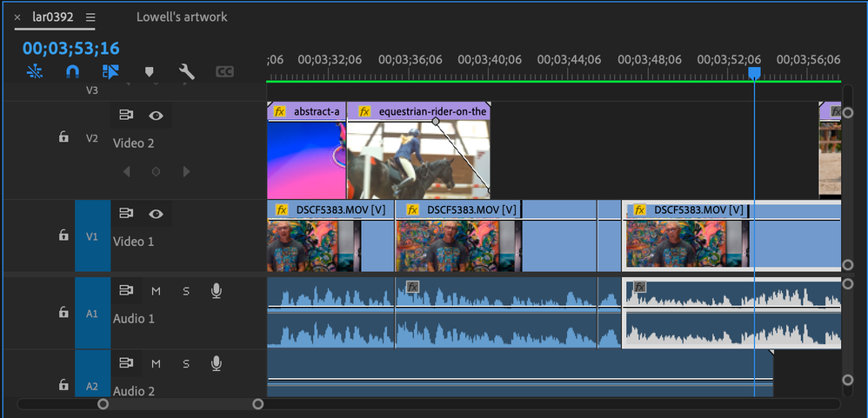Select first DSCF5383.MOV clip on V1

point(331,236)
